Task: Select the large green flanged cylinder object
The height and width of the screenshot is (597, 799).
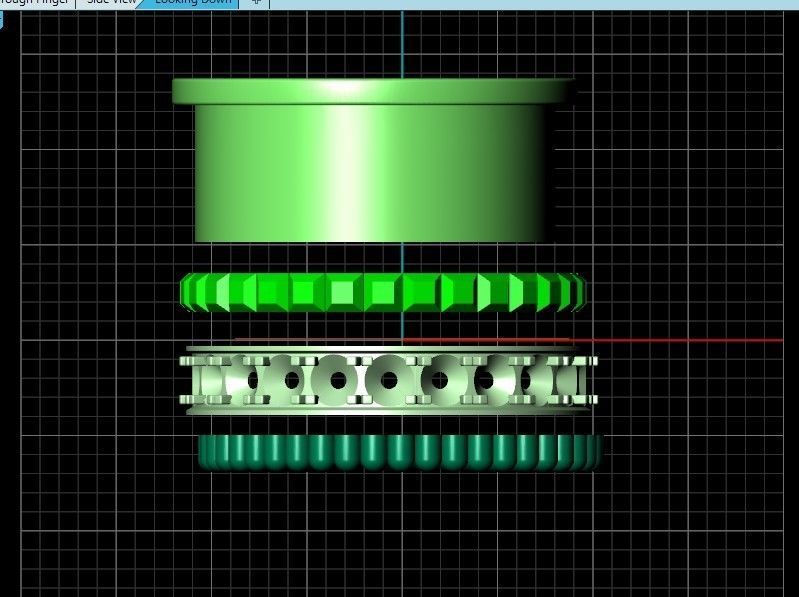Action: (x=375, y=160)
